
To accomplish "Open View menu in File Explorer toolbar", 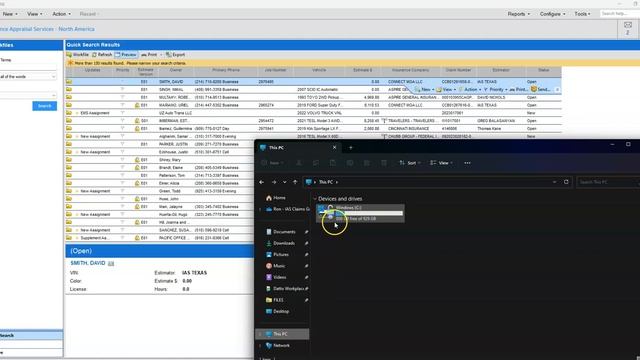I will 441,163.
